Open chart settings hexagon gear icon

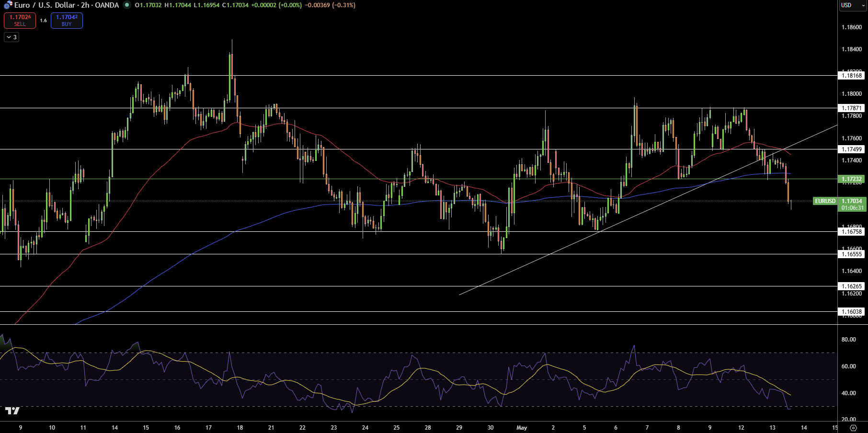tap(853, 428)
